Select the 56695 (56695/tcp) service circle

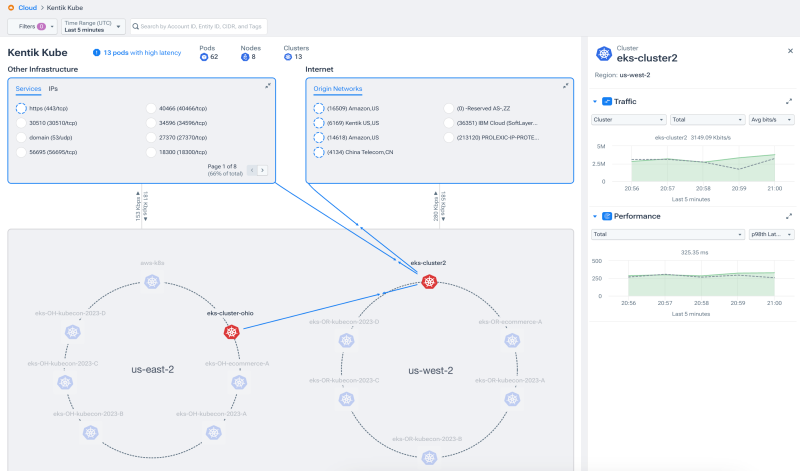21,152
